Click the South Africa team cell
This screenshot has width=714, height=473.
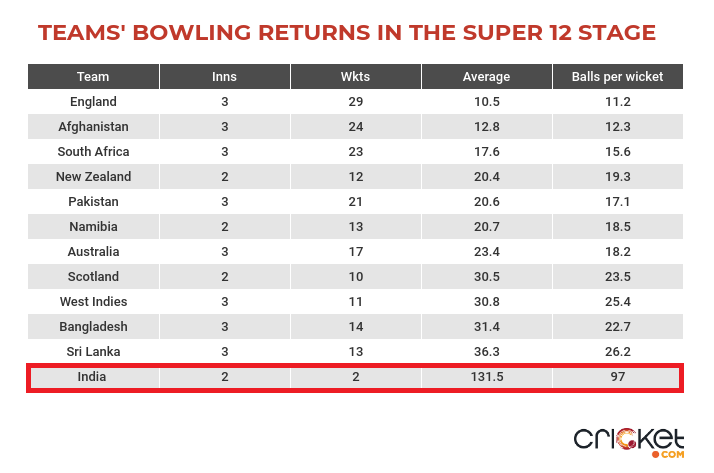[x=93, y=152]
